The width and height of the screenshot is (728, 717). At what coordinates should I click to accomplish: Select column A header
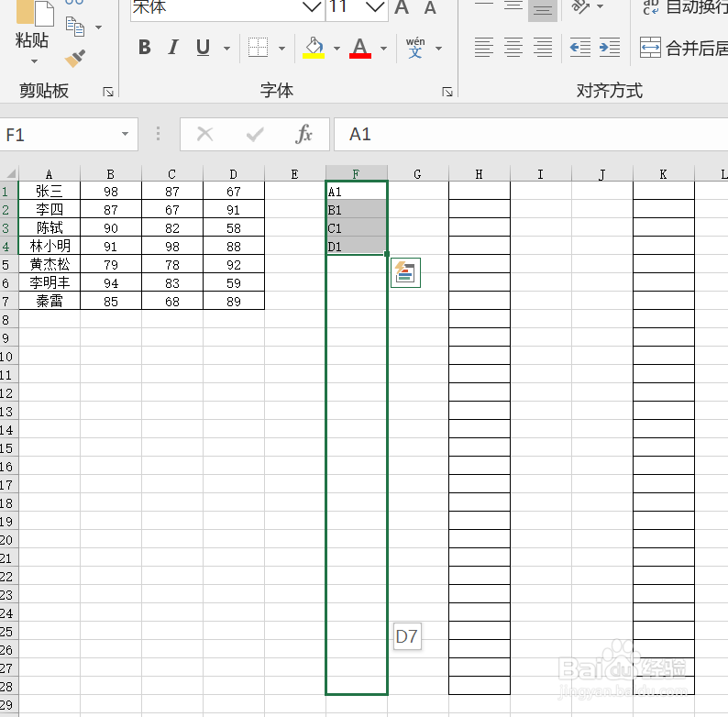50,174
